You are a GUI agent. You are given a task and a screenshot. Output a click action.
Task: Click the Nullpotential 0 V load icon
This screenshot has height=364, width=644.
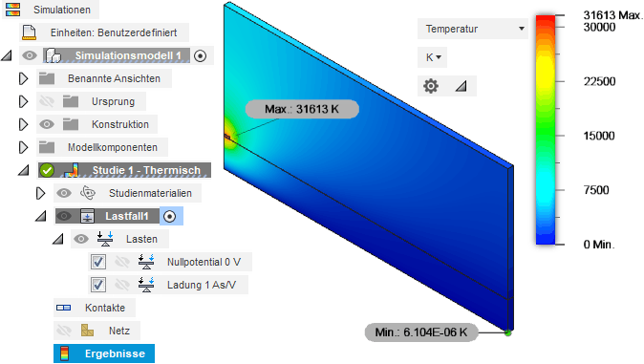(x=146, y=262)
